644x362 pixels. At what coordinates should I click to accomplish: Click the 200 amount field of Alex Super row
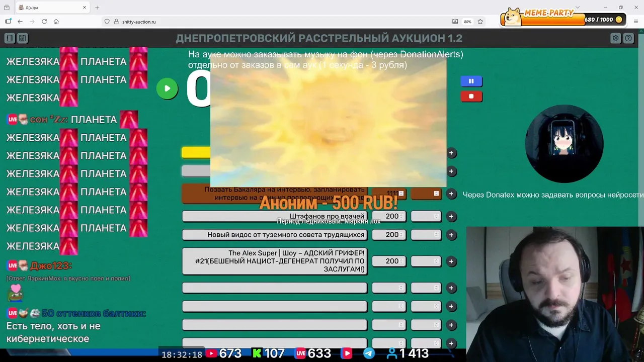pyautogui.click(x=389, y=261)
